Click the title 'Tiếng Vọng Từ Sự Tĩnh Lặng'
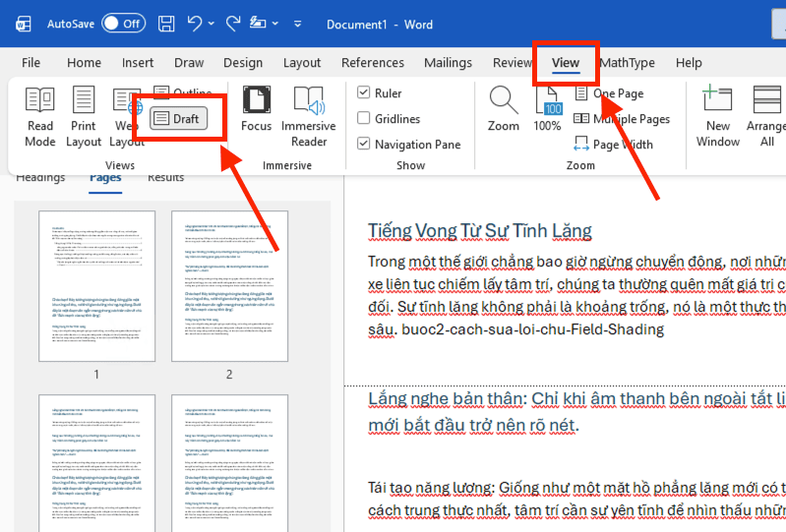Viewport: 786px width, 532px height. (480, 231)
